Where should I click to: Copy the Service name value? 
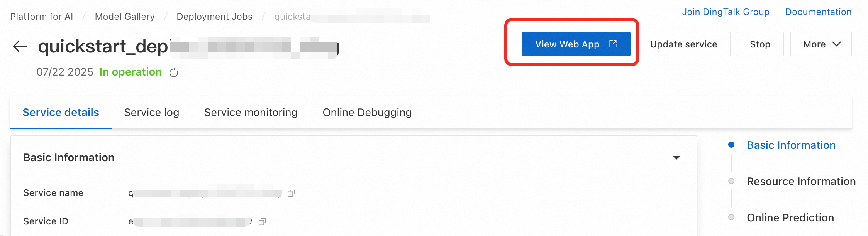(291, 193)
